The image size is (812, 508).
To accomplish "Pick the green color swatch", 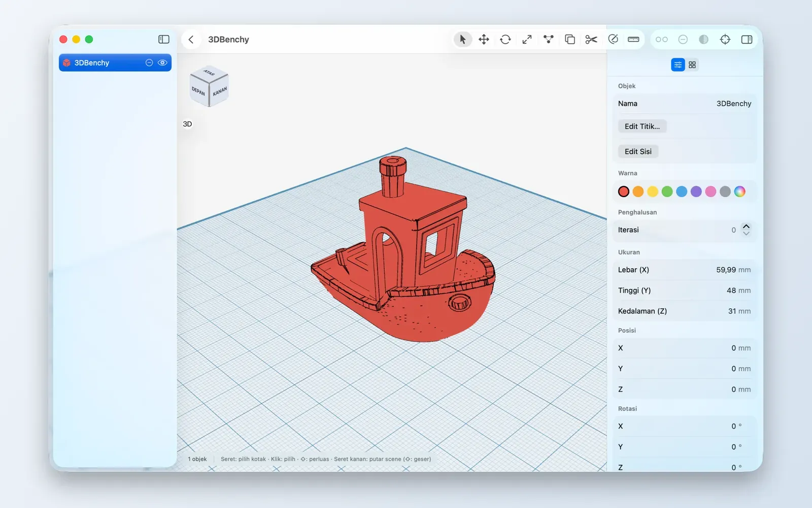I will tap(667, 192).
